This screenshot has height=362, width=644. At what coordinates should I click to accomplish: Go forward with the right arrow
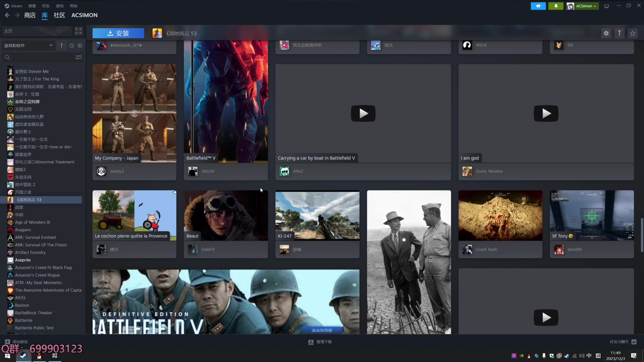coord(17,15)
